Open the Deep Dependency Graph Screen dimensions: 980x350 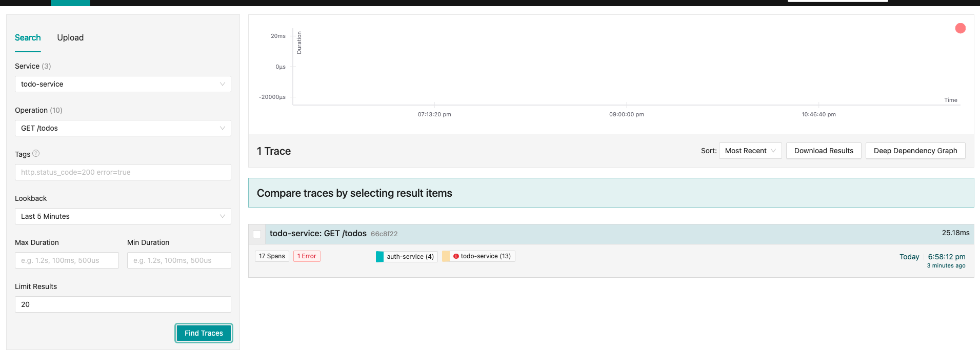[x=915, y=151]
